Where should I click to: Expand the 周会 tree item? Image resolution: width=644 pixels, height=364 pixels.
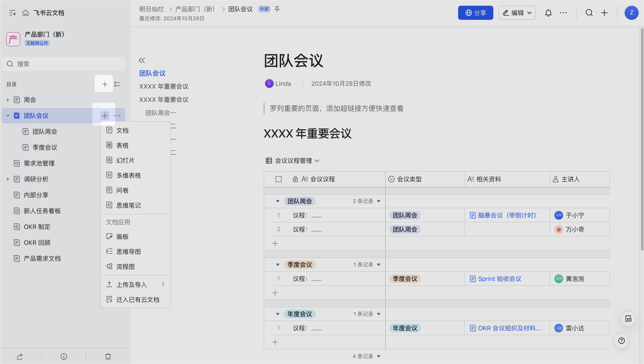click(x=8, y=100)
